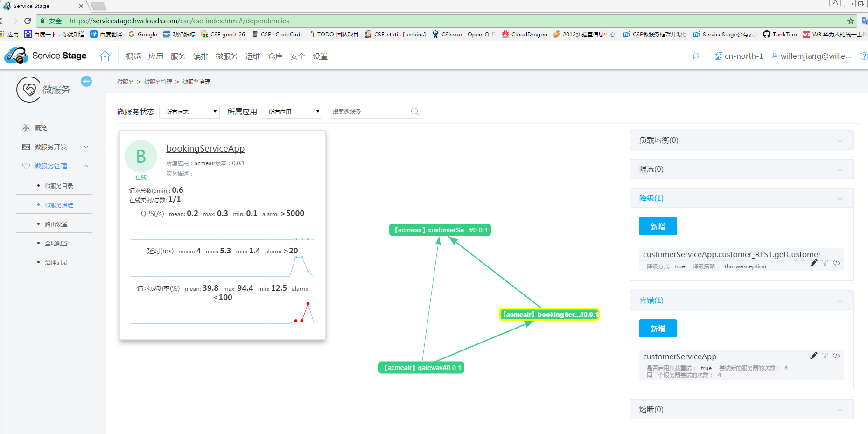The width and height of the screenshot is (868, 434).
Task: Click 新增 button under 降级
Action: coord(658,226)
